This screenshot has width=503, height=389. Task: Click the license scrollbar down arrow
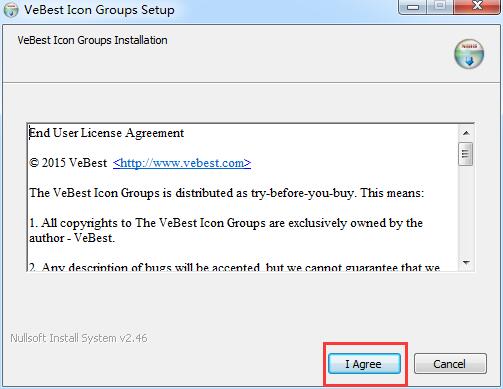[466, 263]
